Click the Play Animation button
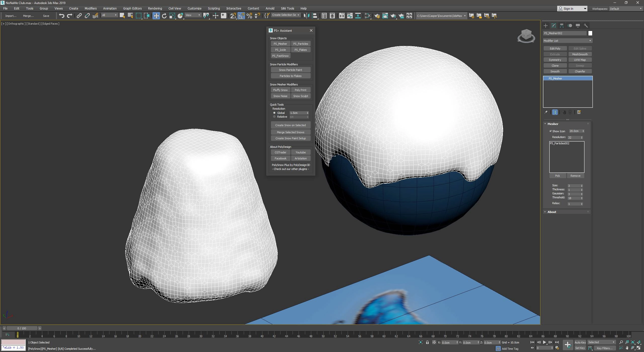The height and width of the screenshot is (352, 644). click(x=544, y=342)
